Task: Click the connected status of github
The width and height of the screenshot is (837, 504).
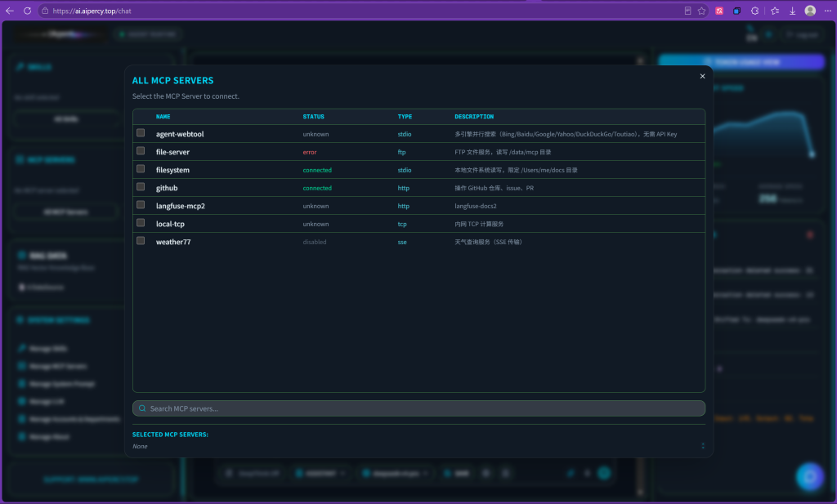Action: click(x=317, y=188)
